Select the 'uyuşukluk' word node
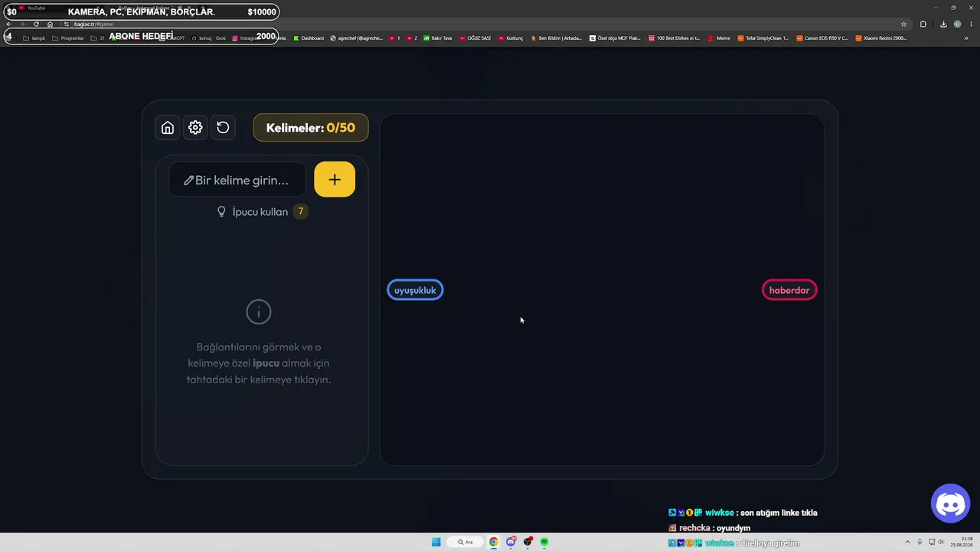Viewport: 980px width, 551px height. [x=415, y=290]
